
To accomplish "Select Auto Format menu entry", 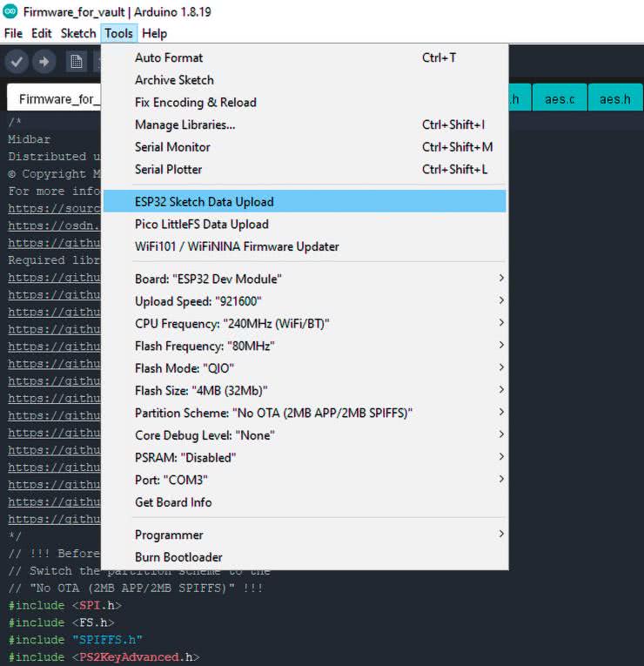I will coord(169,57).
